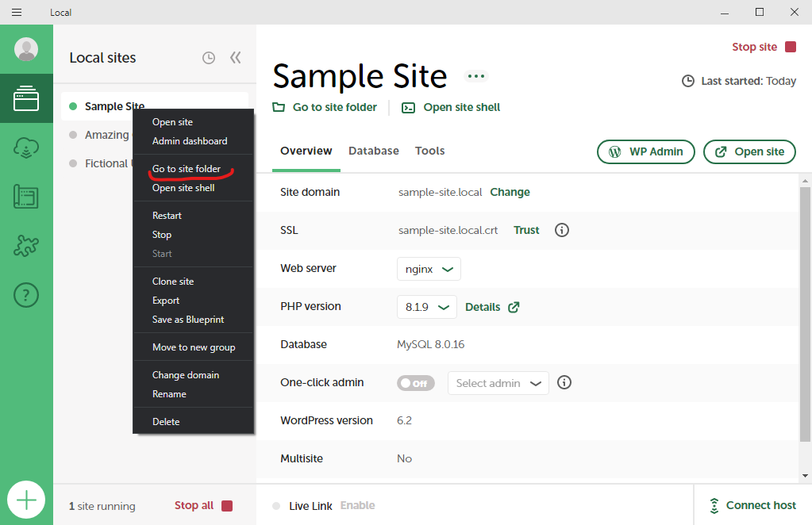The width and height of the screenshot is (812, 525).
Task: Click the scrollbar up arrow
Action: [805, 181]
